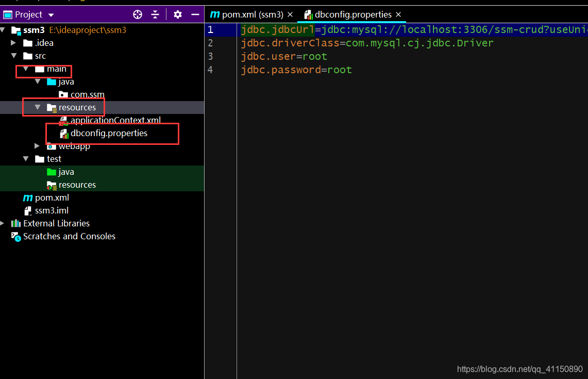This screenshot has width=588, height=379.
Task: Collapse the main folder arrow
Action: pyautogui.click(x=26, y=69)
